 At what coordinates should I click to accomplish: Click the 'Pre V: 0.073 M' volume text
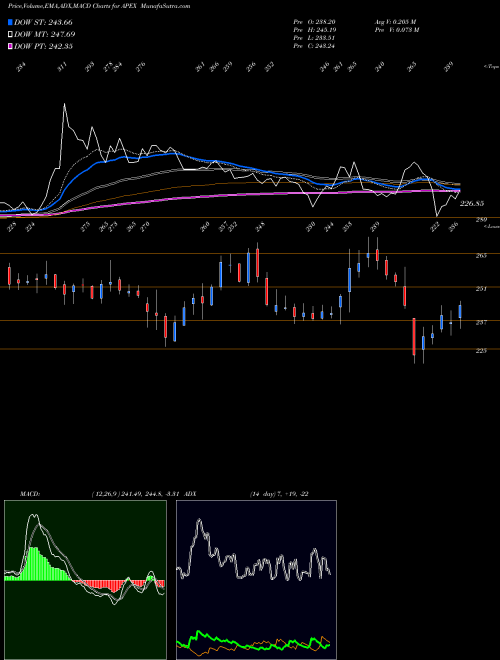coord(396,30)
